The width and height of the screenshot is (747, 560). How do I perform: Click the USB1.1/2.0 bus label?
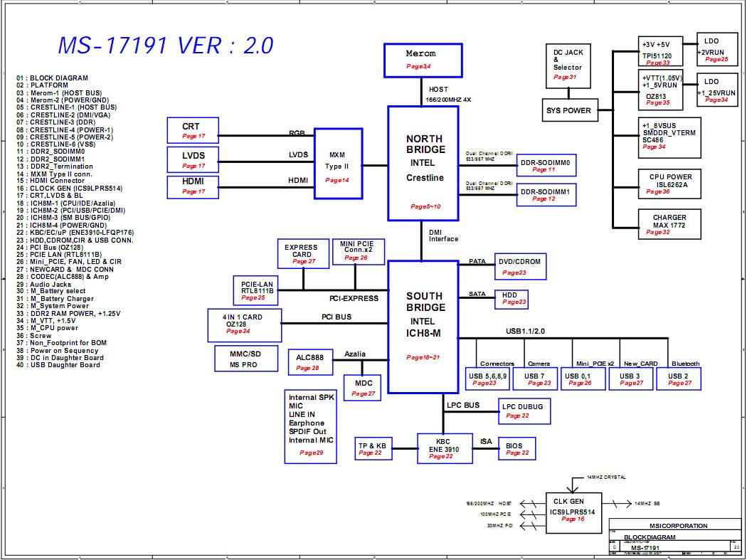526,331
